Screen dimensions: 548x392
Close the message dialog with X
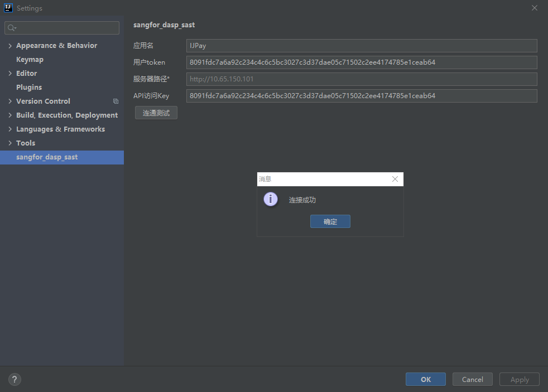395,179
